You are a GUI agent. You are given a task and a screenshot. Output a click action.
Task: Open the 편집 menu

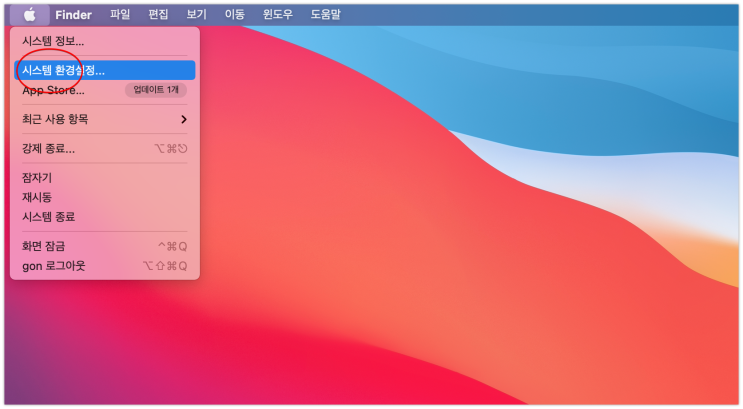pos(158,15)
